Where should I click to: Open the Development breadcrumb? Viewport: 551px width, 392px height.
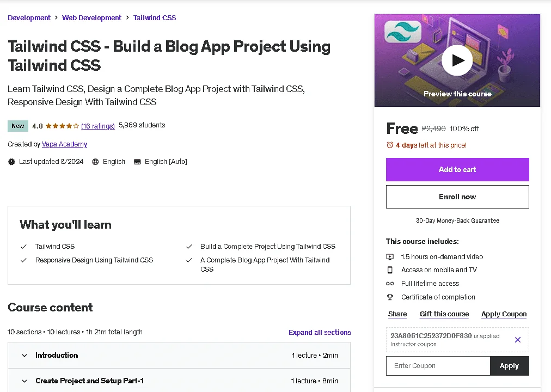tap(29, 17)
